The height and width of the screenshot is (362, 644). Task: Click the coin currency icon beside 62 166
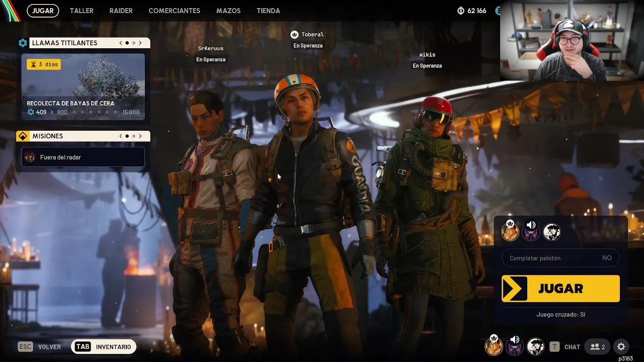460,11
